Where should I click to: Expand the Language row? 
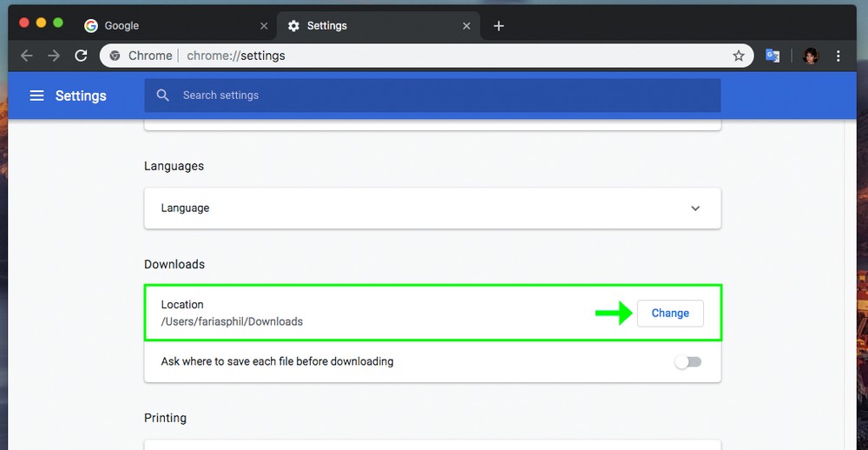click(x=432, y=208)
